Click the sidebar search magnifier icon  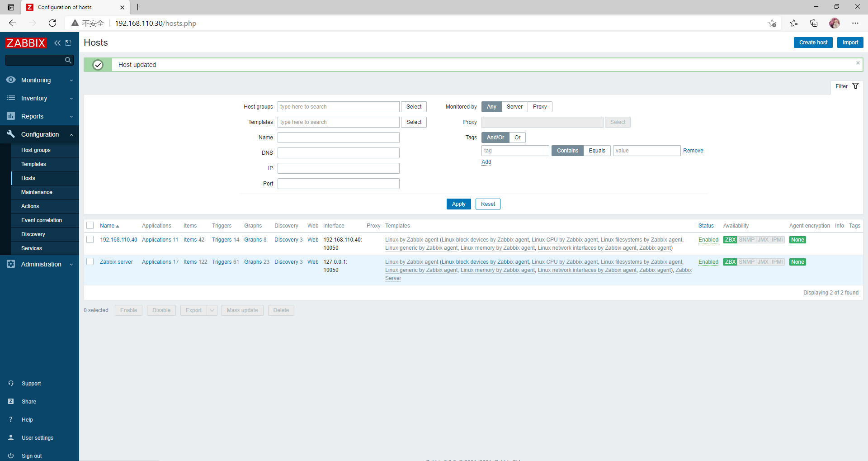pyautogui.click(x=68, y=60)
